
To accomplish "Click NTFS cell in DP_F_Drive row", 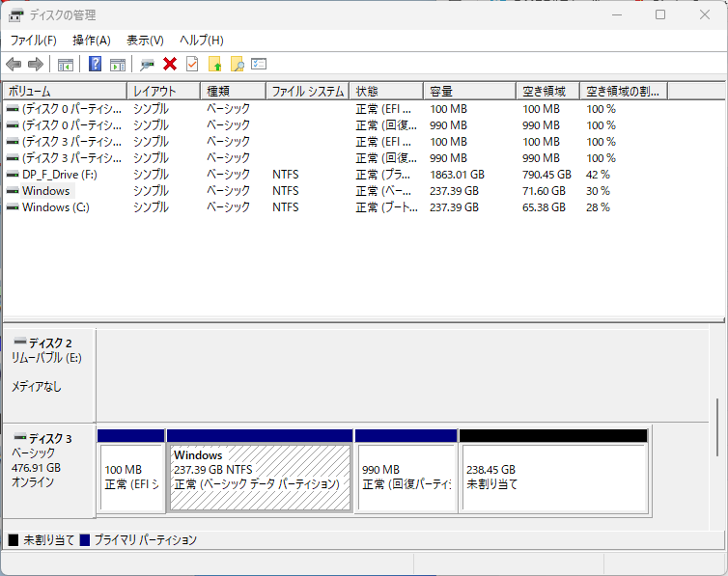I will [x=286, y=175].
